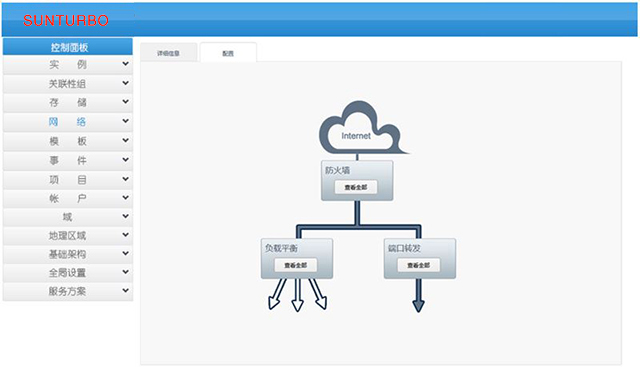Expand the 关联性组 chevron
This screenshot has height=367, width=640.
tap(125, 83)
